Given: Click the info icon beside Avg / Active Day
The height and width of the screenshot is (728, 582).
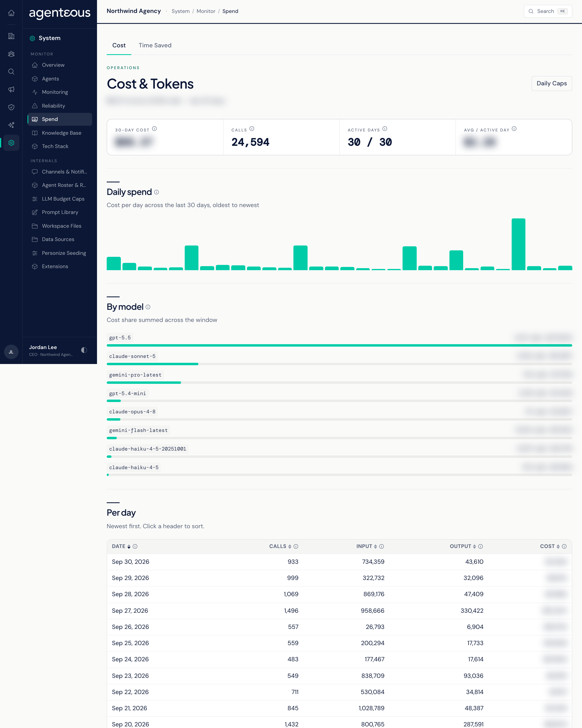Looking at the screenshot, I should pyautogui.click(x=514, y=129).
